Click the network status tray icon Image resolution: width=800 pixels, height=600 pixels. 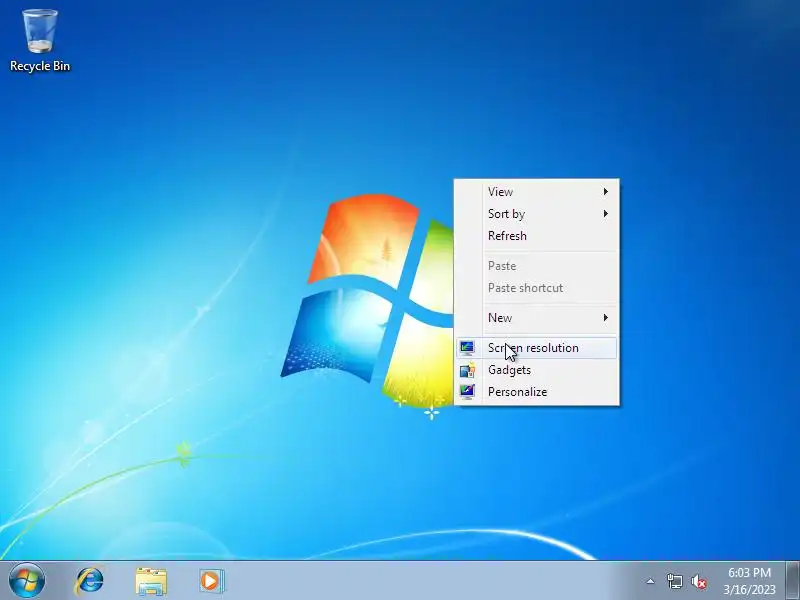[x=674, y=581]
